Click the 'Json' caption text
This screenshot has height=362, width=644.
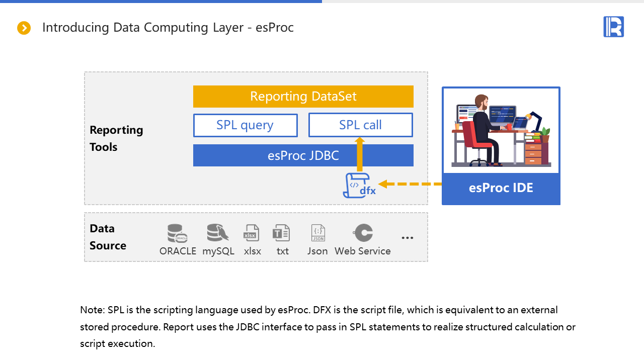pos(317,251)
